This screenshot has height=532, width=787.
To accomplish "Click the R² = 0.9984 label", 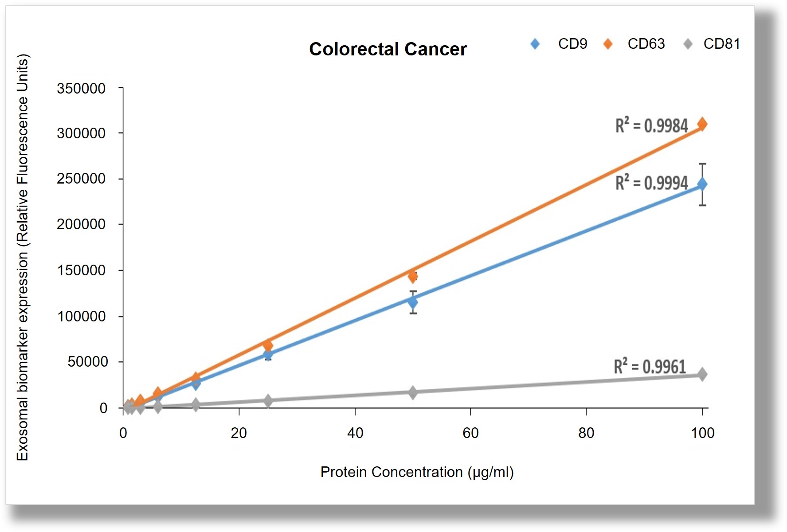I will [x=651, y=125].
